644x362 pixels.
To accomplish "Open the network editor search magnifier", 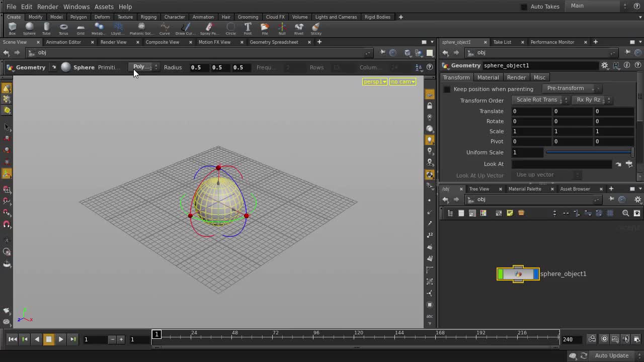I will point(625,213).
